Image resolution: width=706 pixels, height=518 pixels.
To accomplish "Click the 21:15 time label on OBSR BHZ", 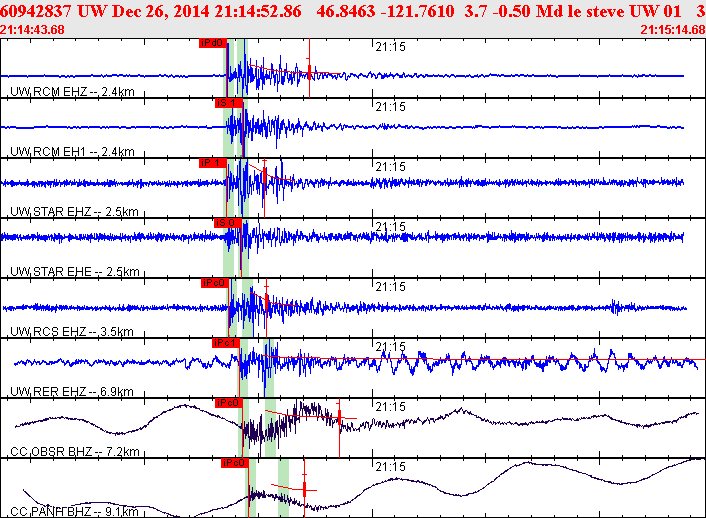I will [x=390, y=407].
